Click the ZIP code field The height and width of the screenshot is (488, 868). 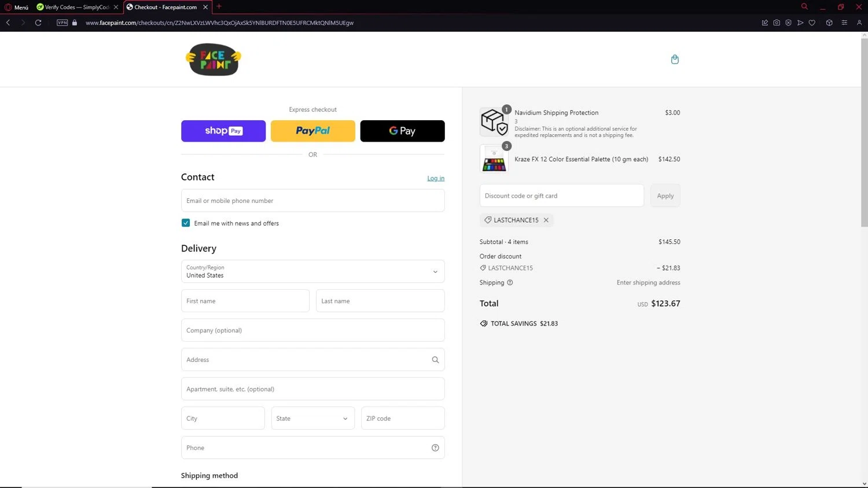click(x=403, y=418)
